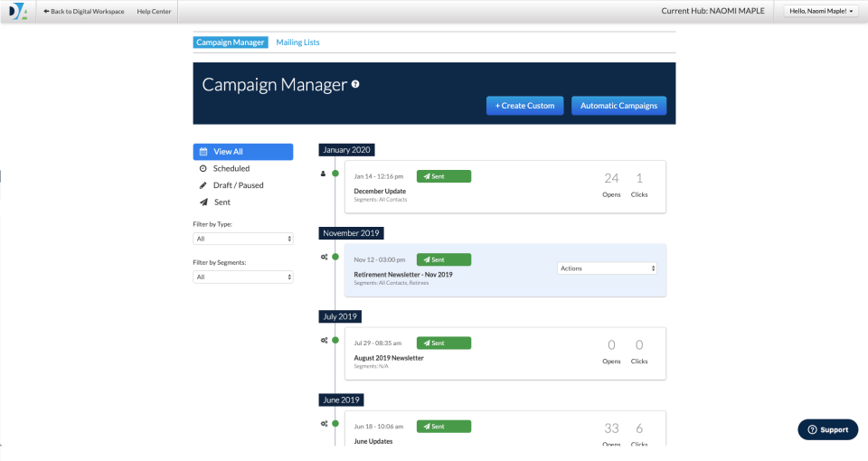This screenshot has width=868, height=461.
Task: Click the Campaign Manager page heading
Action: point(275,84)
